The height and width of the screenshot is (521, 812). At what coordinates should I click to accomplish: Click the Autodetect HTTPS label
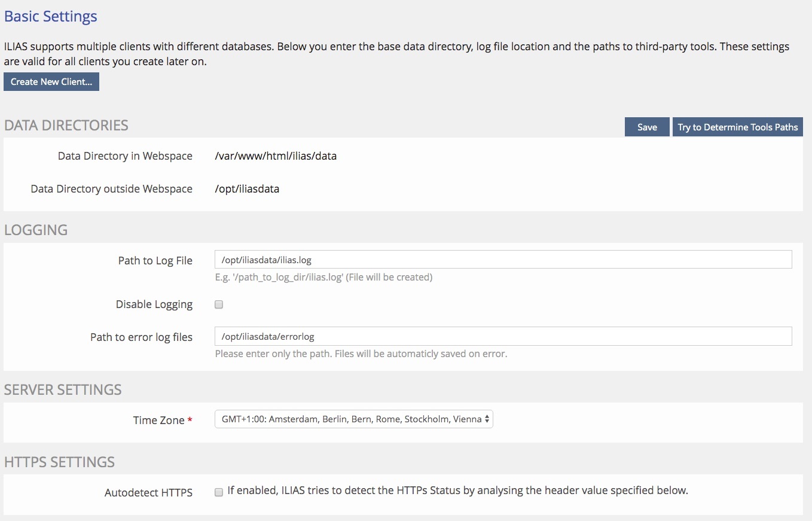[148, 493]
